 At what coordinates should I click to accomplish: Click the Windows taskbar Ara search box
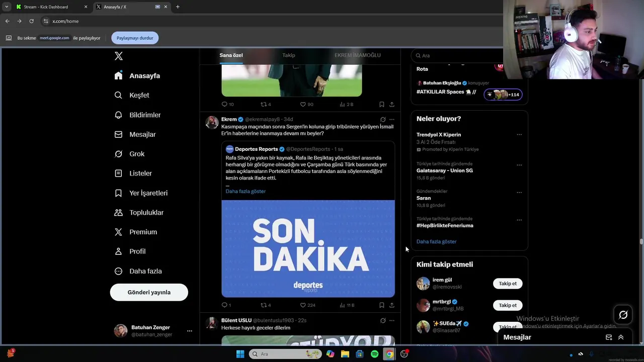point(285,354)
